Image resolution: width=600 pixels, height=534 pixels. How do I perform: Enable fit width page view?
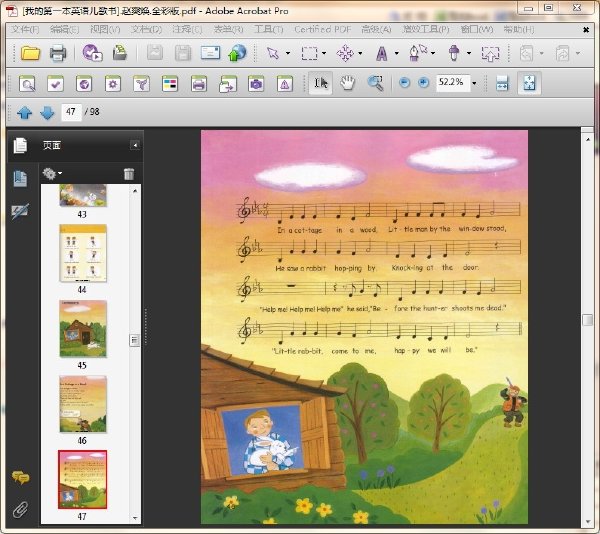click(502, 83)
